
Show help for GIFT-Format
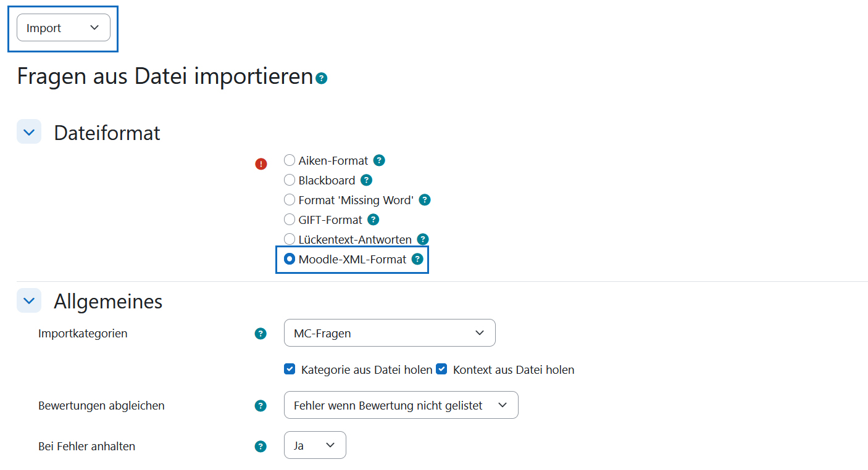pos(373,220)
